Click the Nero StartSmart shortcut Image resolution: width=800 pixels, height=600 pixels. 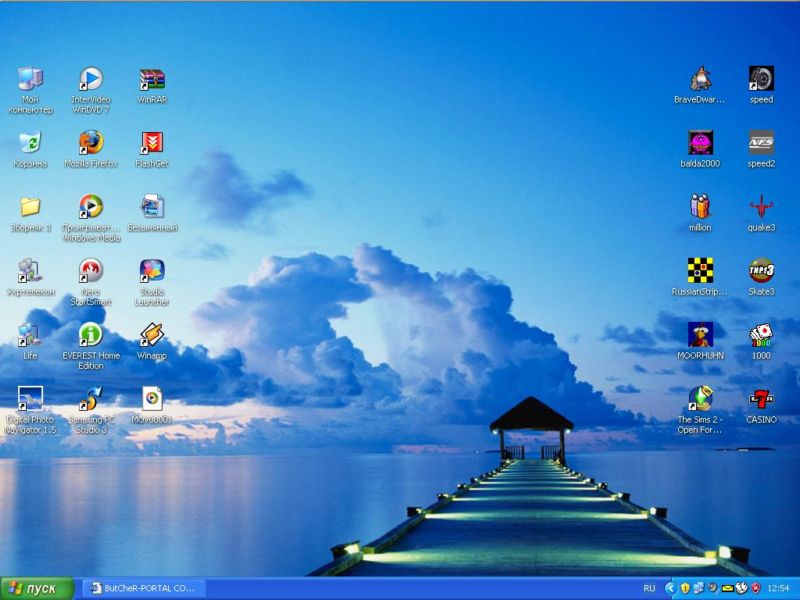click(x=91, y=271)
